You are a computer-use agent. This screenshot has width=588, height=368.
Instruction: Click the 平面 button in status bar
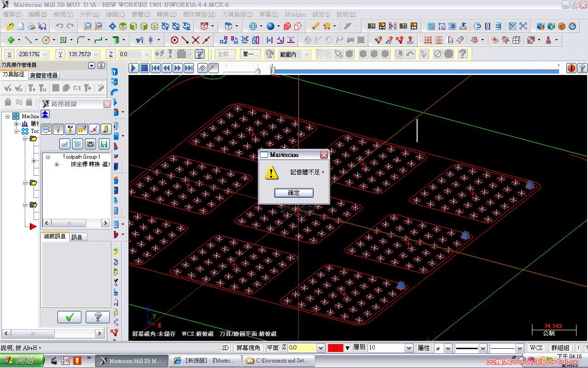[x=273, y=348]
